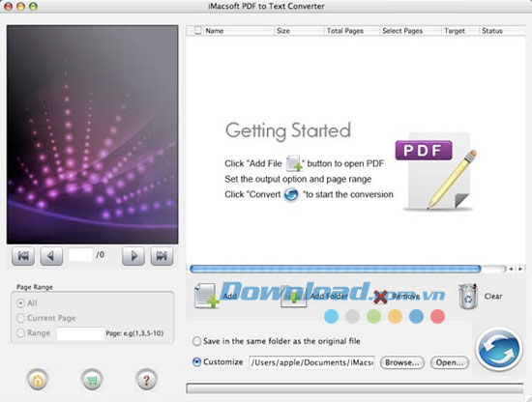
Task: Click the Remove red X icon
Action: click(381, 297)
